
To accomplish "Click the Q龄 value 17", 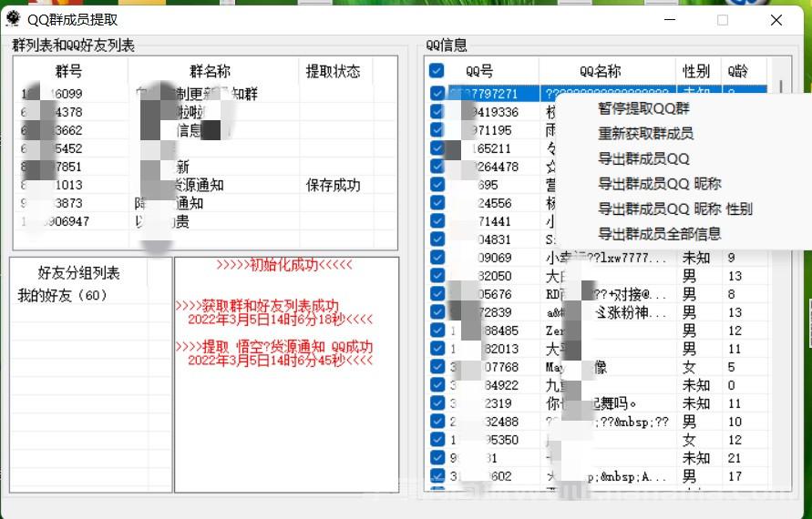I will tap(735, 476).
